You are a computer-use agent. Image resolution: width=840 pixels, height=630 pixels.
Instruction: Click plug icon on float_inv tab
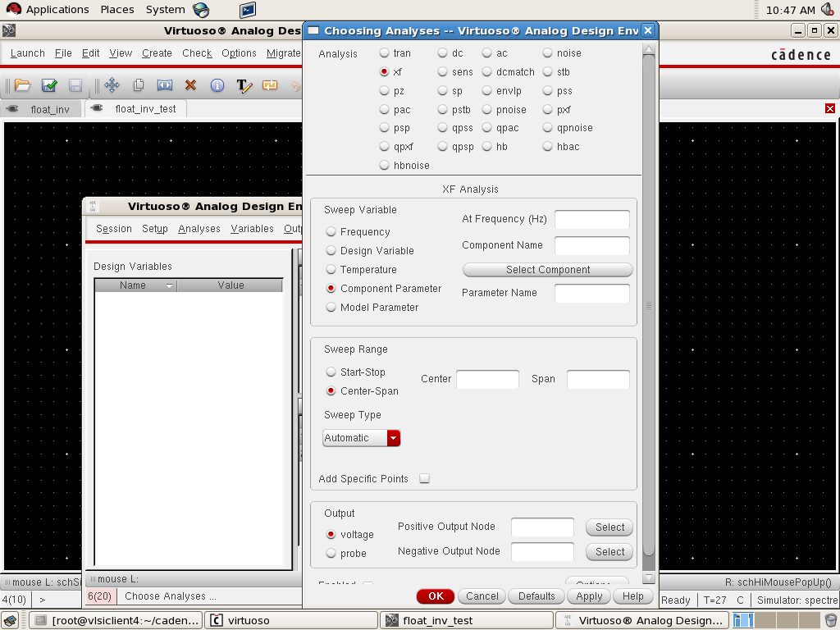[x=12, y=109]
